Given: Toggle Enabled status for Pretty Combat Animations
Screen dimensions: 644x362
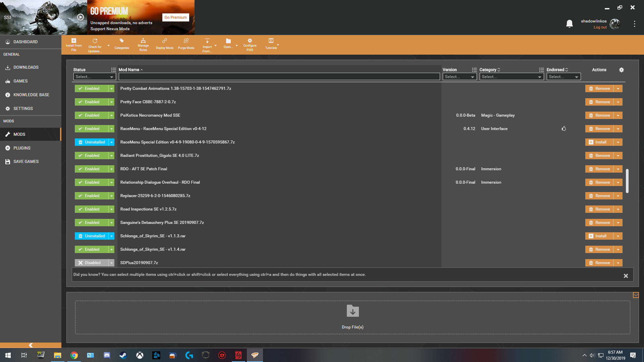Looking at the screenshot, I should pos(92,88).
